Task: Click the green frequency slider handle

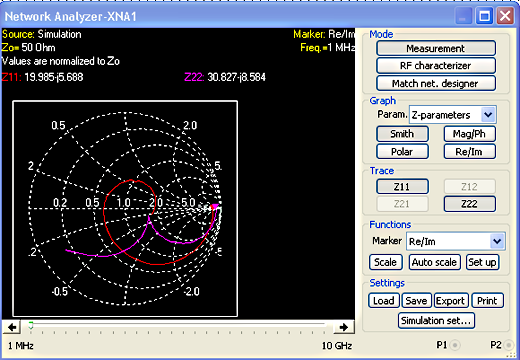Action: [31, 325]
